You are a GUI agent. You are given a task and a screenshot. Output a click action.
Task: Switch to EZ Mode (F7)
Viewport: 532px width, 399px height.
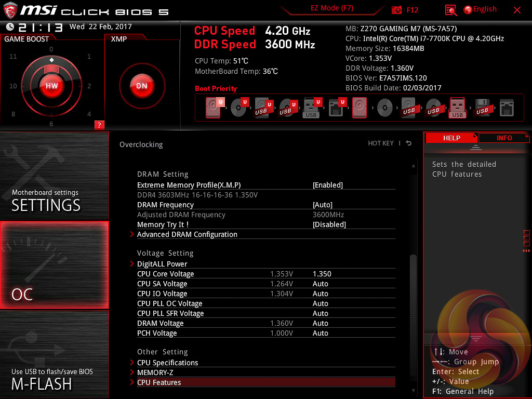332,8
